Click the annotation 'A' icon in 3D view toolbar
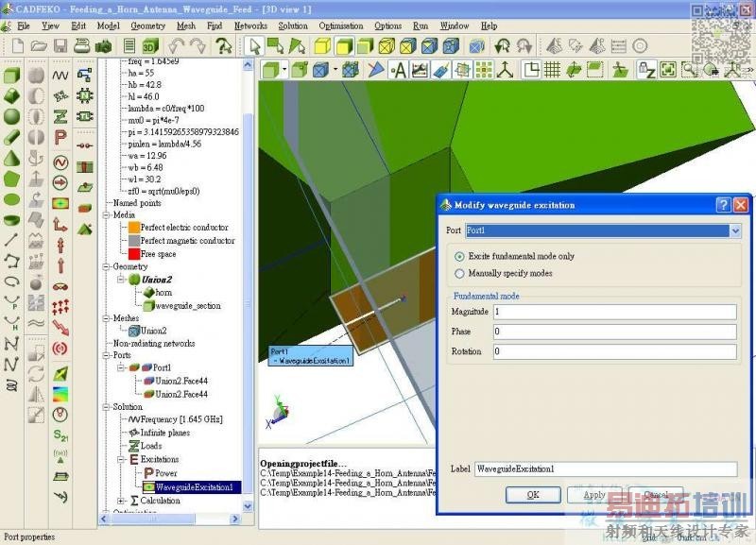Viewport: 756px width, 545px height. coord(399,70)
